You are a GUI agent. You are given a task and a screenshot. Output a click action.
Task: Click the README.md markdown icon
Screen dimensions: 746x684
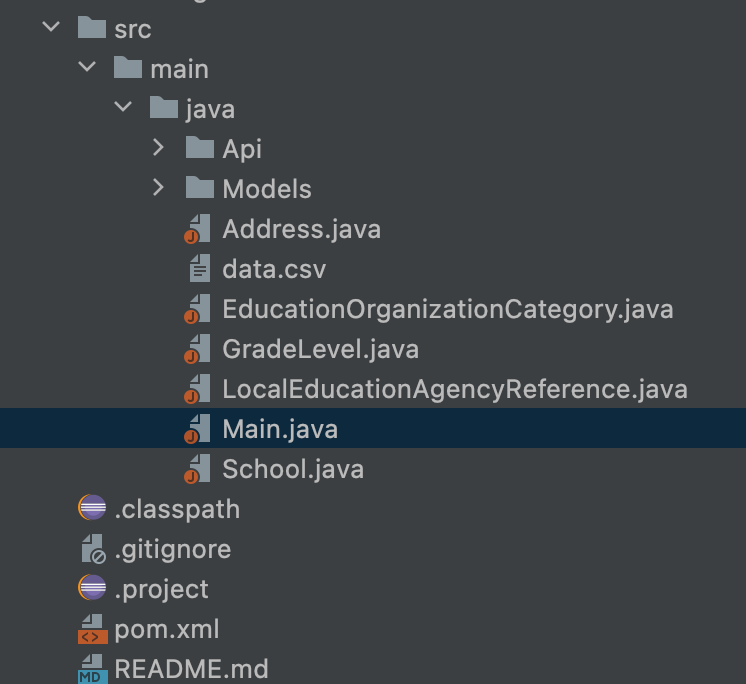[x=93, y=669]
